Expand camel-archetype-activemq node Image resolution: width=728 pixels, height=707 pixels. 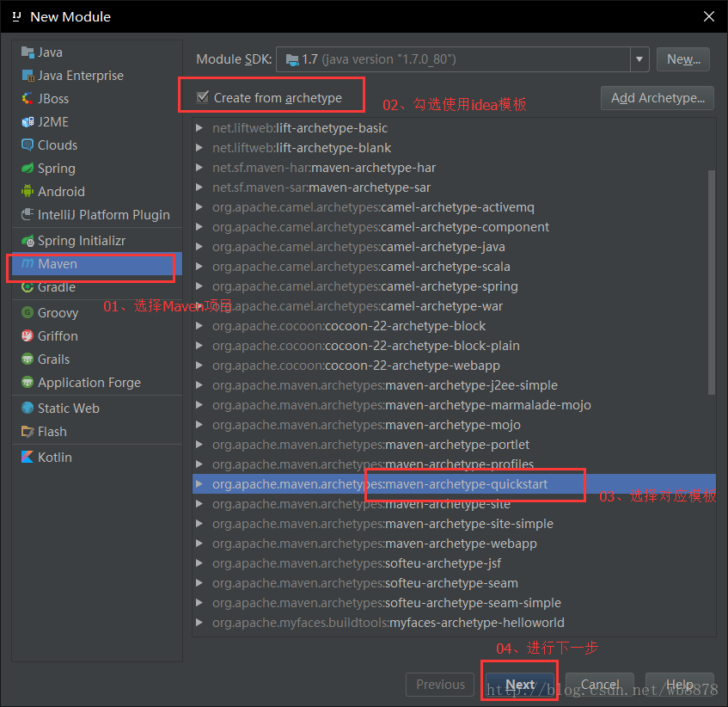199,207
